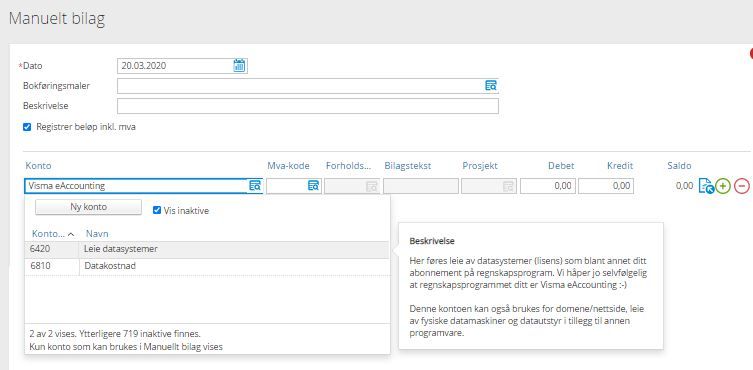Click the Debet column heading
The image size is (753, 370).
[561, 166]
